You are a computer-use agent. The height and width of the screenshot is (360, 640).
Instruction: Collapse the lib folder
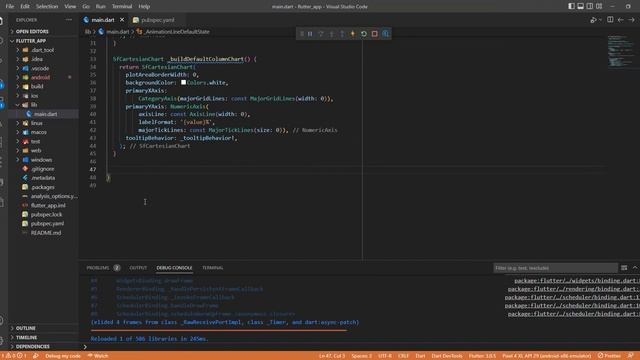(x=33, y=105)
